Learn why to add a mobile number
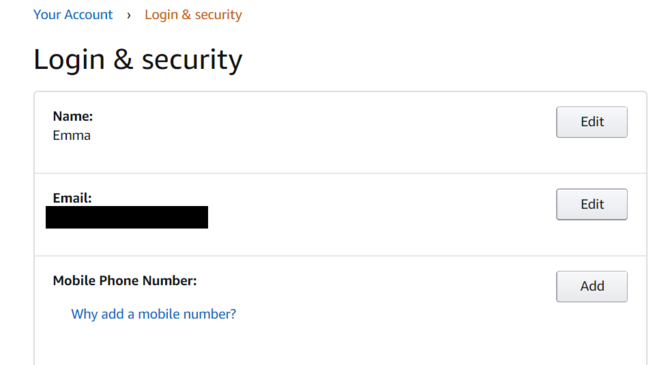Image resolution: width=670 pixels, height=365 pixels. [x=153, y=314]
